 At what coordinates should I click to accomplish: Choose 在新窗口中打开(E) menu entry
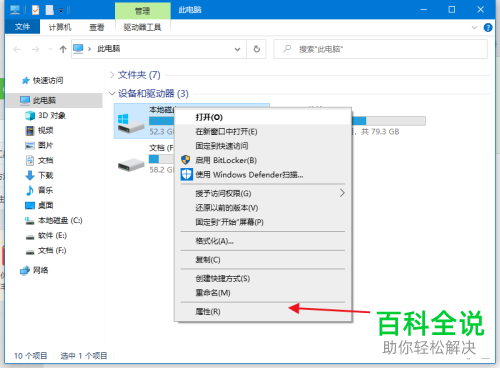pos(263,132)
